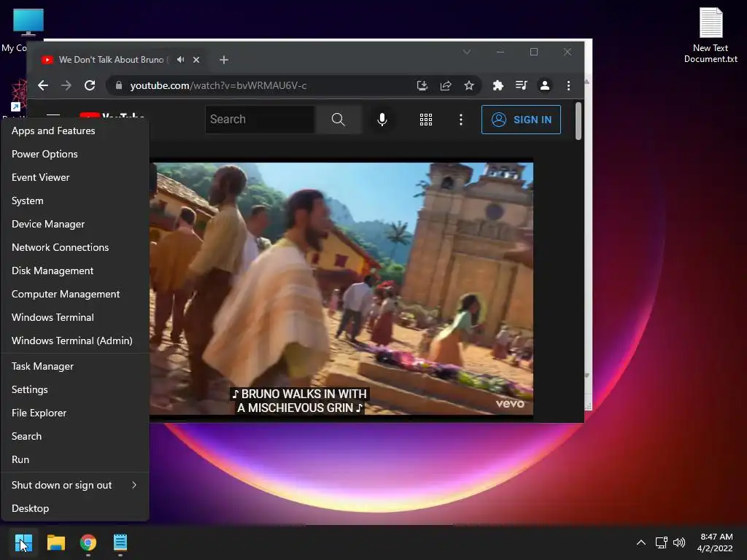747x560 pixels.
Task: Open the clock showing 8:47 AM
Action: pos(715,542)
